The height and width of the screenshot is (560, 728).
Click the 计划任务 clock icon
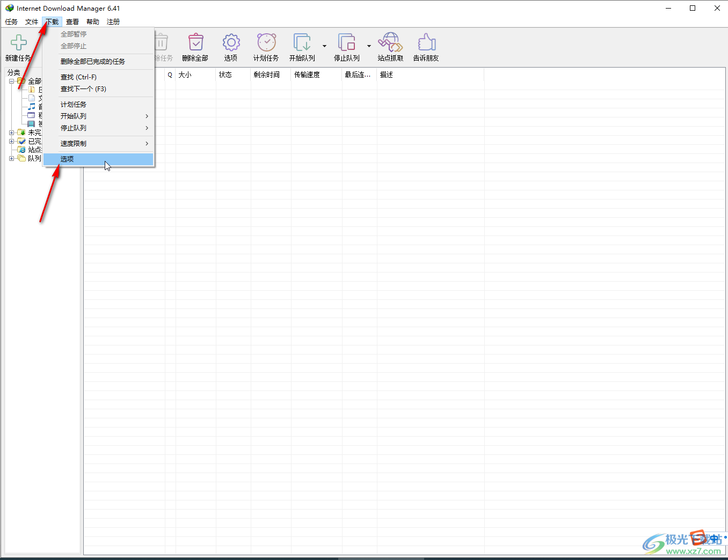[266, 42]
